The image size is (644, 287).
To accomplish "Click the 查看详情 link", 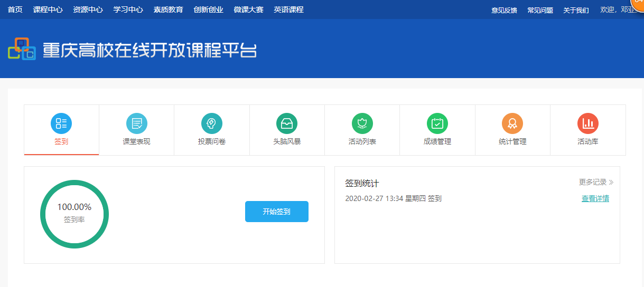I will [595, 199].
